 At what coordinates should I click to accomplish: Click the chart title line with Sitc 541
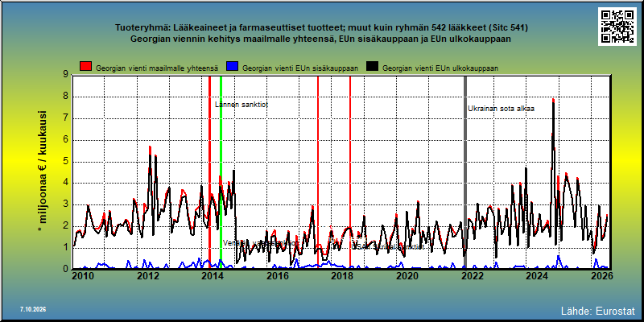pos(321,28)
